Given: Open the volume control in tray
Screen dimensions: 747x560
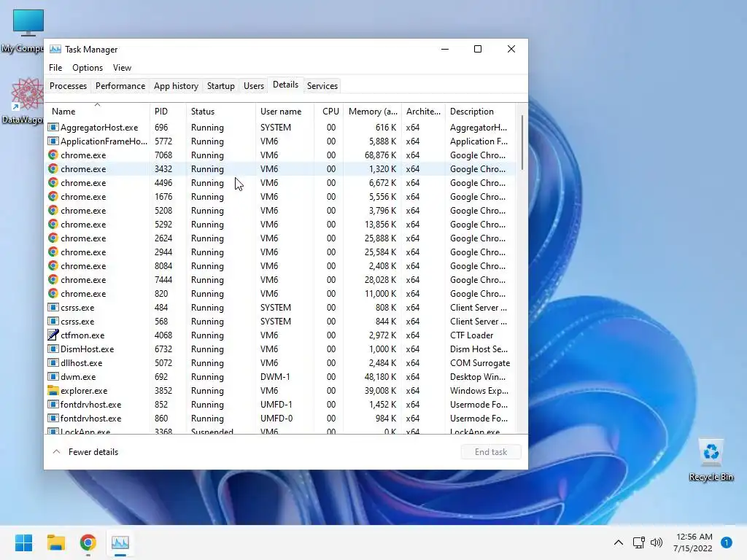Looking at the screenshot, I should click(657, 542).
